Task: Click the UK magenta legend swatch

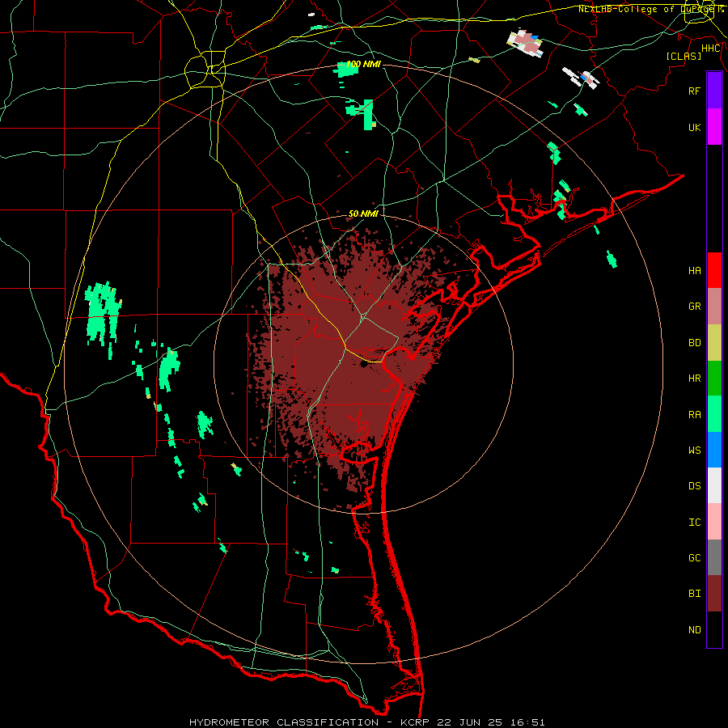Action: tap(714, 127)
